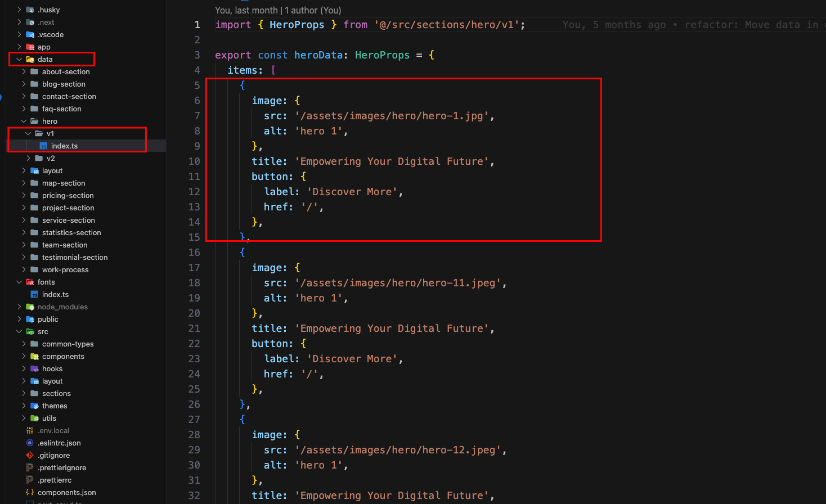Click the TypeScript icon of index.ts under v1

click(43, 146)
